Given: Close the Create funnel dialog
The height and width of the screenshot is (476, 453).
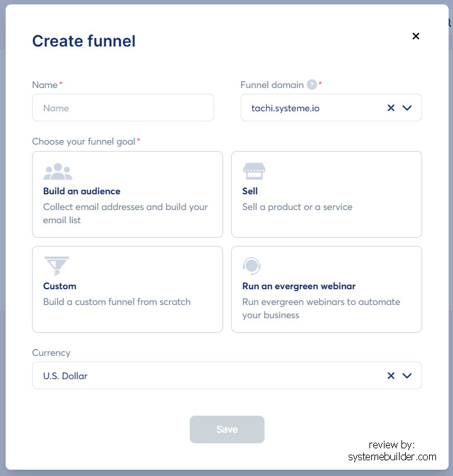Looking at the screenshot, I should coord(416,36).
